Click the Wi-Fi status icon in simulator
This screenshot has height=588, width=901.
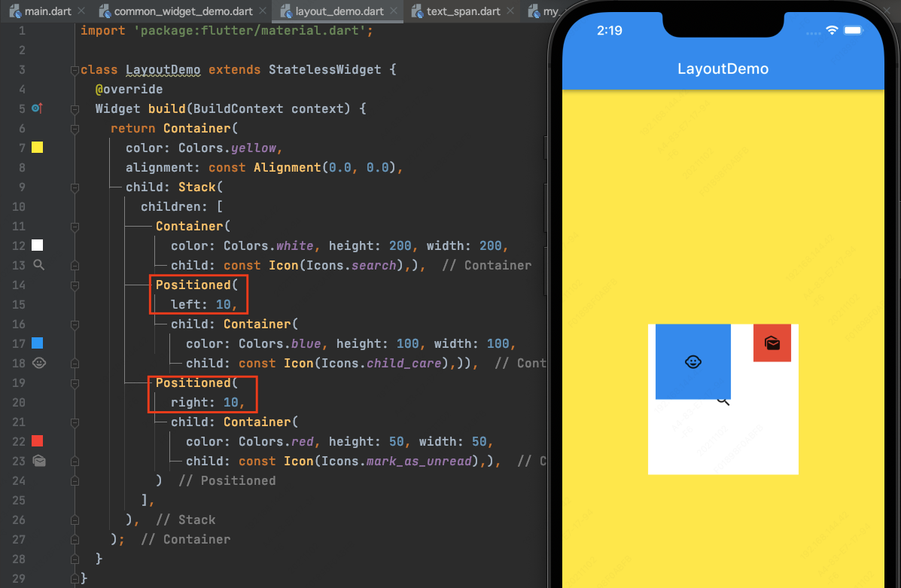click(832, 30)
